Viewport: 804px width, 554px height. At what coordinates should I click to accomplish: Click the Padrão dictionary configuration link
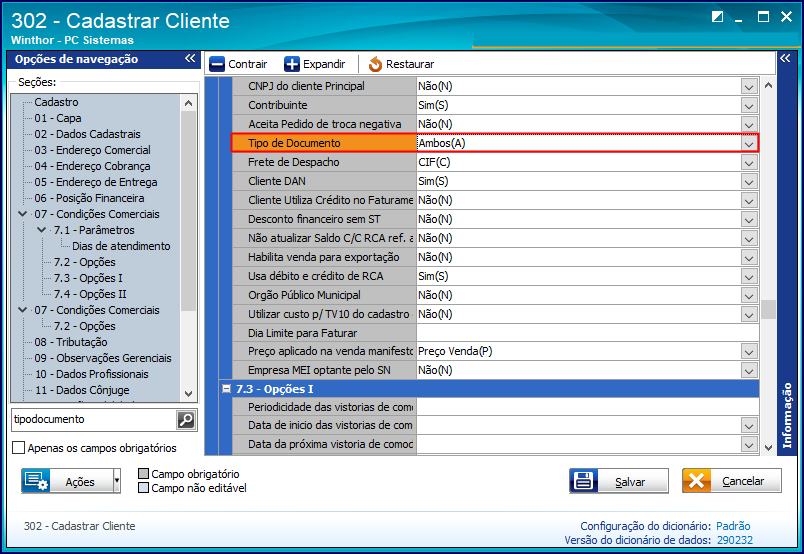(733, 526)
